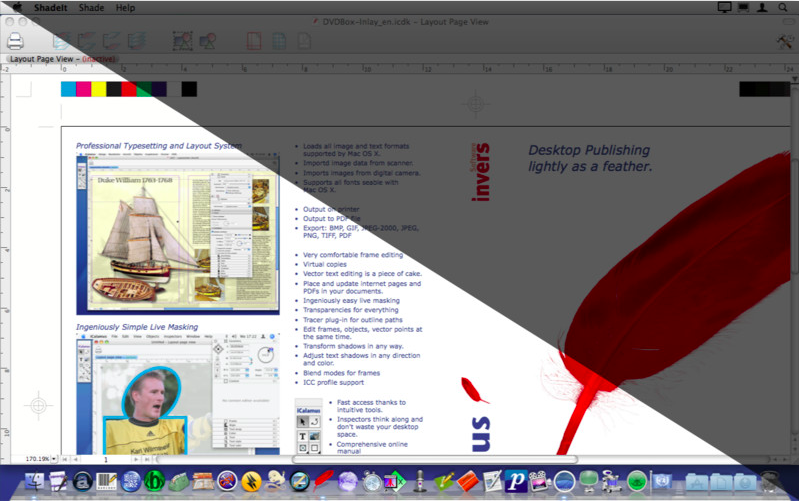Click the red page outline toolbar icon
The width and height of the screenshot is (799, 501).
(x=254, y=41)
